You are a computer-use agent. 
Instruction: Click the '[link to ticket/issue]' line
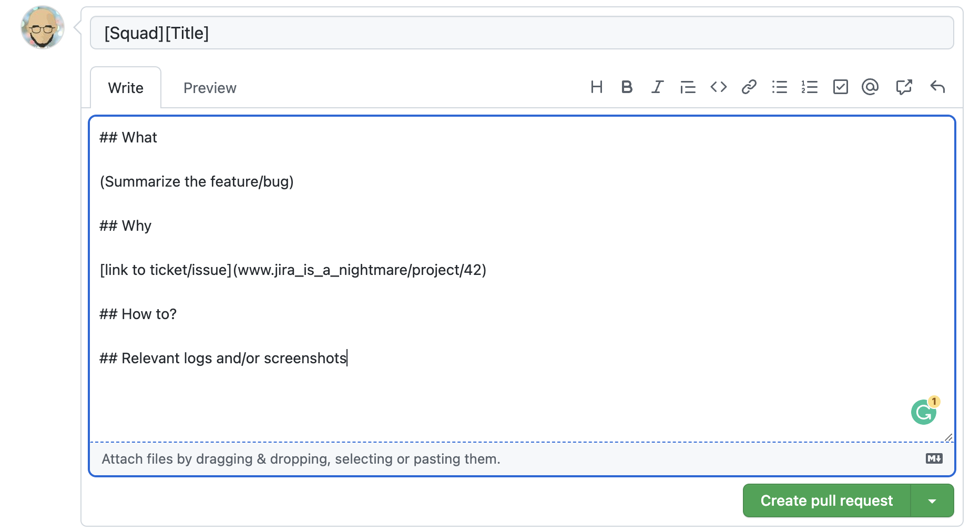pyautogui.click(x=293, y=270)
